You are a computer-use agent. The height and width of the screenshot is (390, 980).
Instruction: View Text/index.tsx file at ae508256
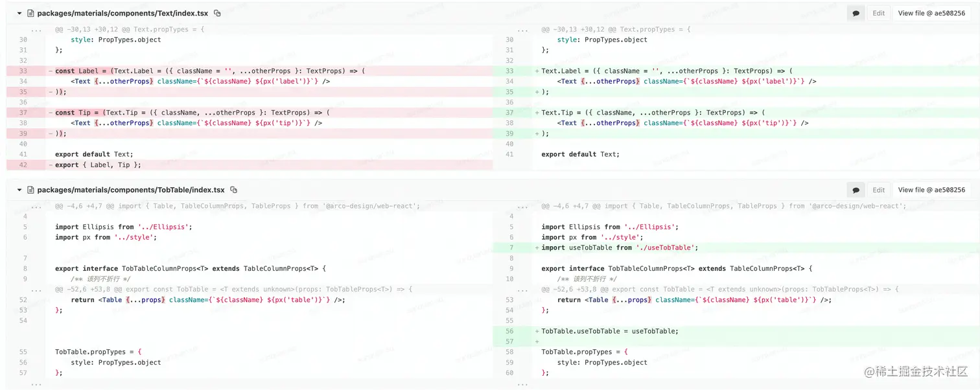[931, 13]
